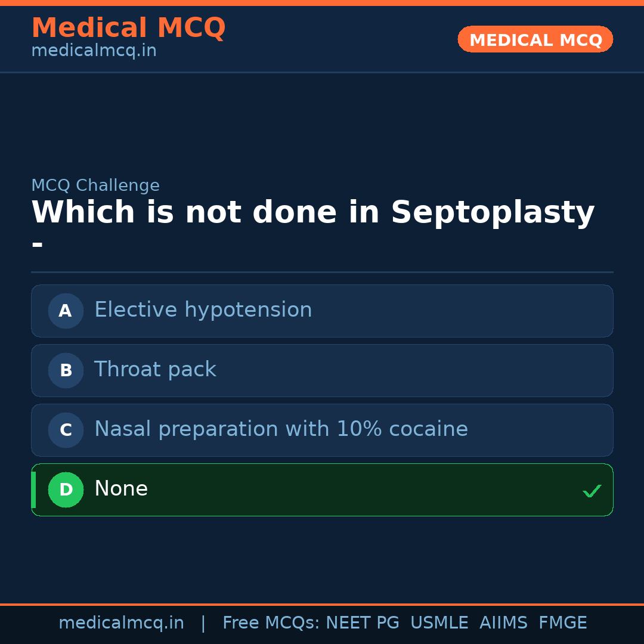Select the letter B circle icon
Image resolution: width=644 pixels, height=644 pixels.
tap(66, 370)
